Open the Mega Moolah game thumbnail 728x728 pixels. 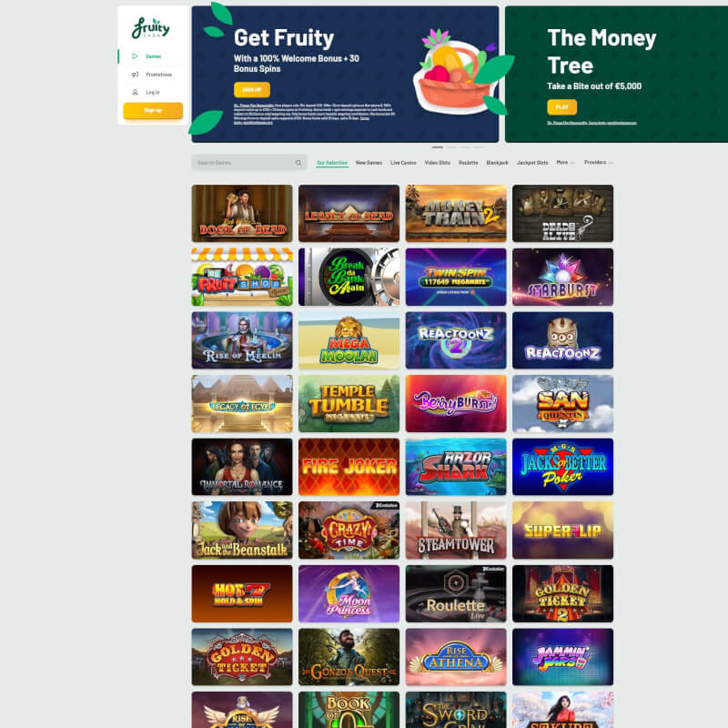(349, 340)
